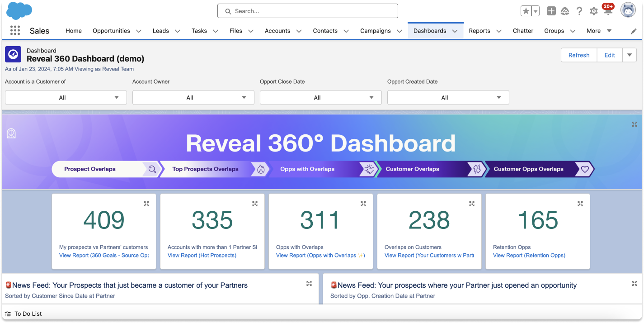Click the Customer Overlaps banner step

tap(431, 169)
